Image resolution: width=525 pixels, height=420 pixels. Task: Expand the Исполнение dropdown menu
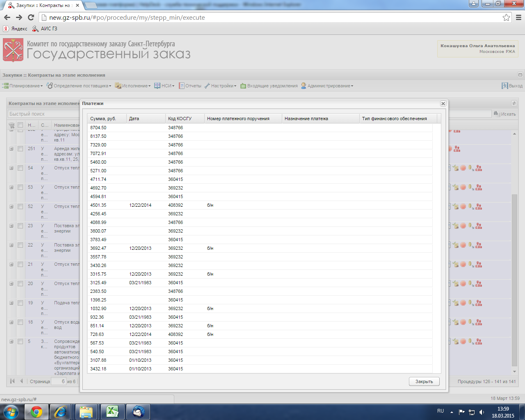click(x=133, y=86)
